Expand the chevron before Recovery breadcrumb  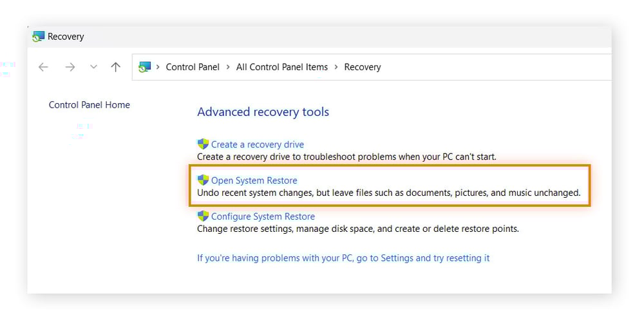[x=336, y=67]
